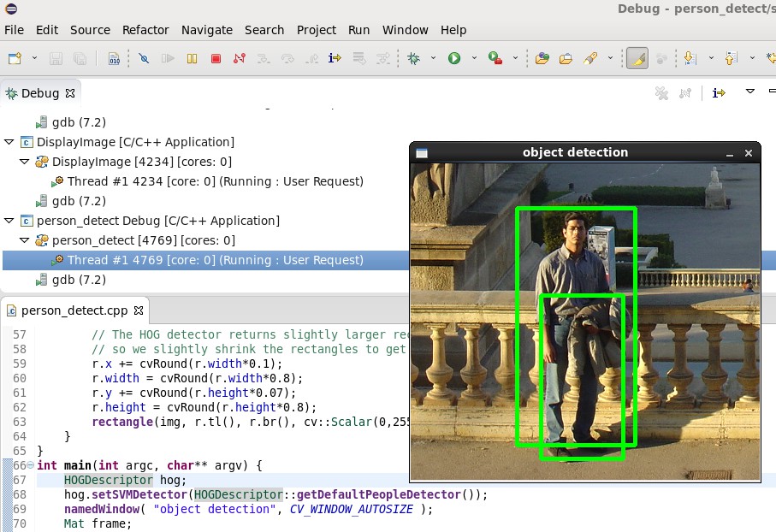Screen dimensions: 776x532
Task: Switch to the person_detect.cpp editor tab
Action: 74,310
